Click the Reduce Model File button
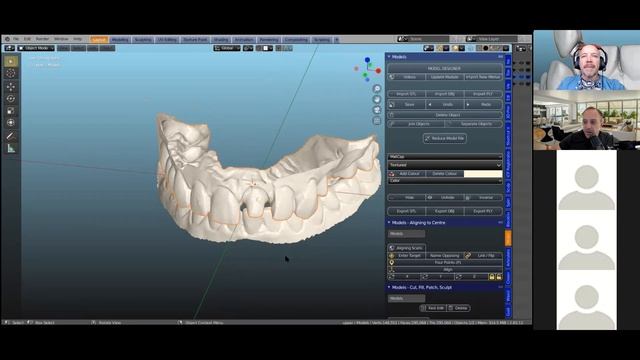Image resolution: width=640 pixels, height=360 pixels. pyautogui.click(x=445, y=138)
